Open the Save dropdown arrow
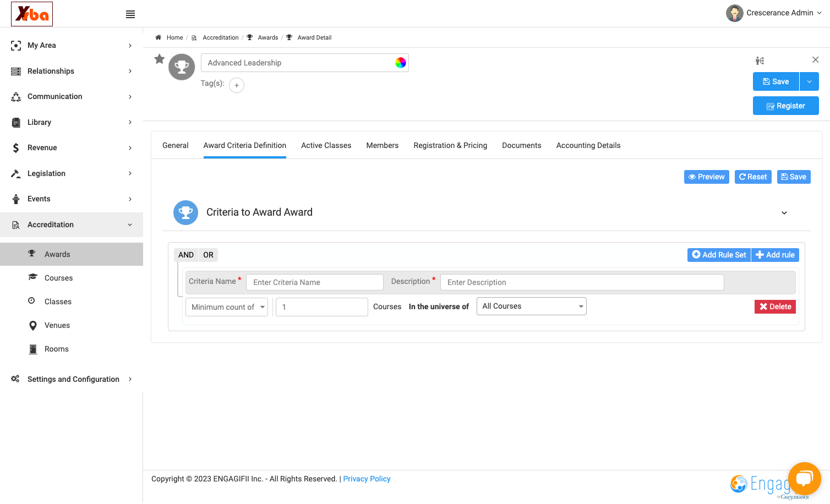The height and width of the screenshot is (504, 830). point(809,81)
